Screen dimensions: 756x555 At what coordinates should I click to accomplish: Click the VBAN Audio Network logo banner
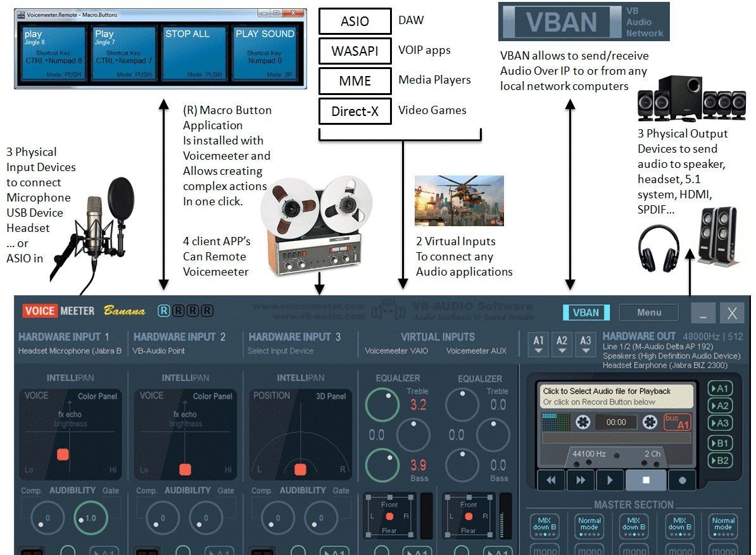click(x=584, y=22)
